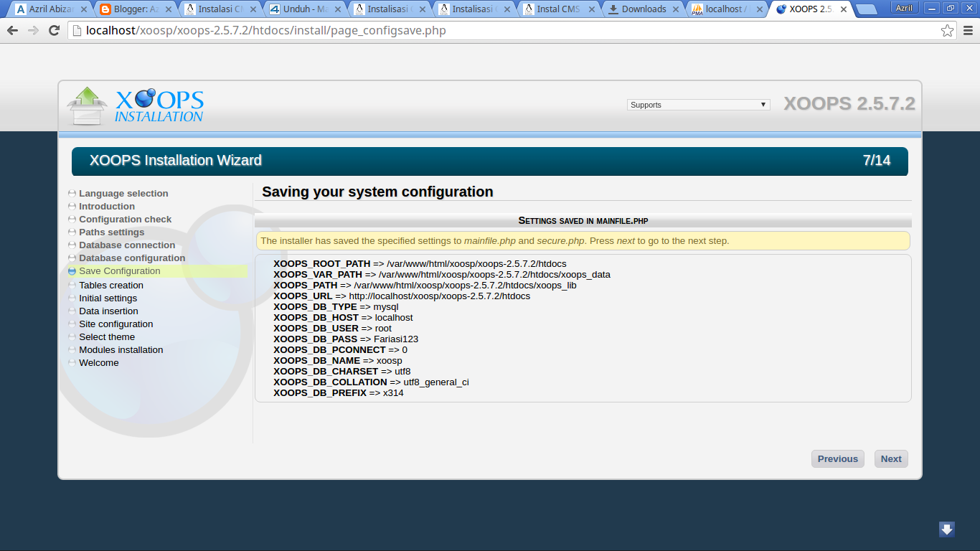This screenshot has height=551, width=980.
Task: Select the XOOPS 2.5 tab
Action: tap(811, 9)
